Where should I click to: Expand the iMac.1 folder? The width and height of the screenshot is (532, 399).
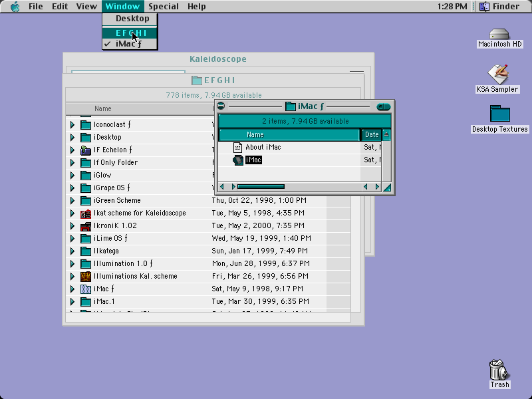(72, 302)
